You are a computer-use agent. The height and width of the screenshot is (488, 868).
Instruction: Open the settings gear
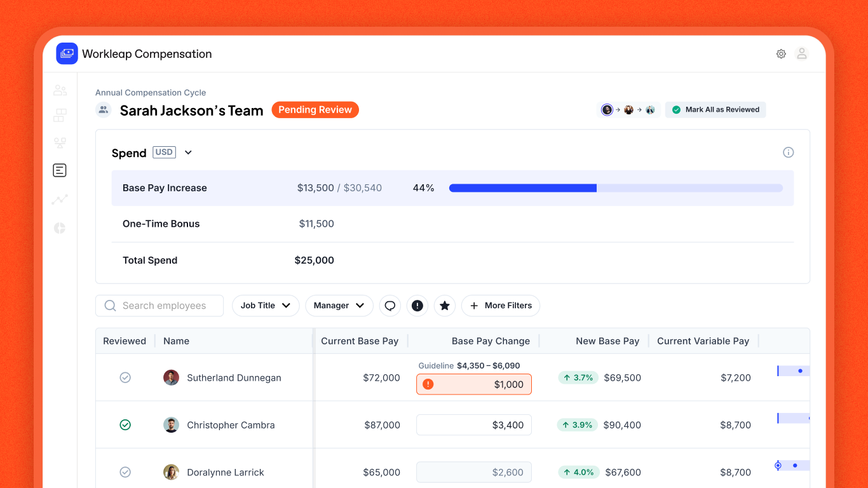pyautogui.click(x=781, y=54)
